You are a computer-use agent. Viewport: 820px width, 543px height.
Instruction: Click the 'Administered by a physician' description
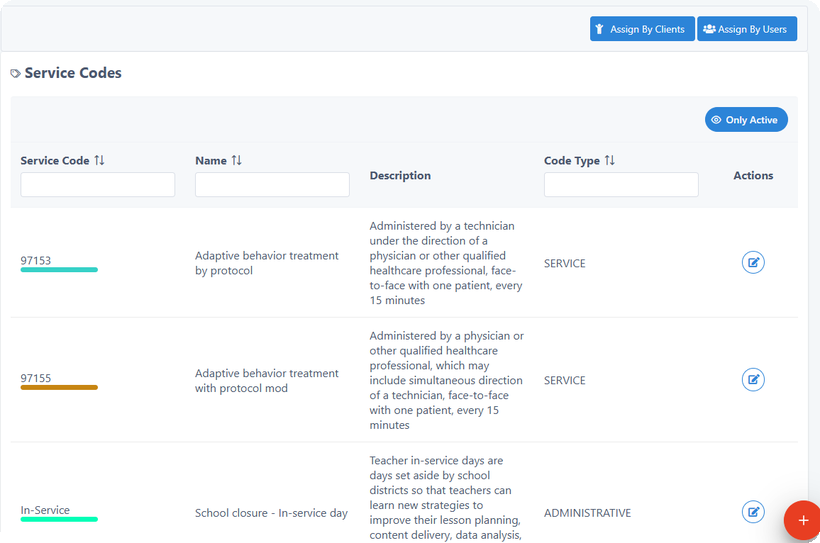447,380
